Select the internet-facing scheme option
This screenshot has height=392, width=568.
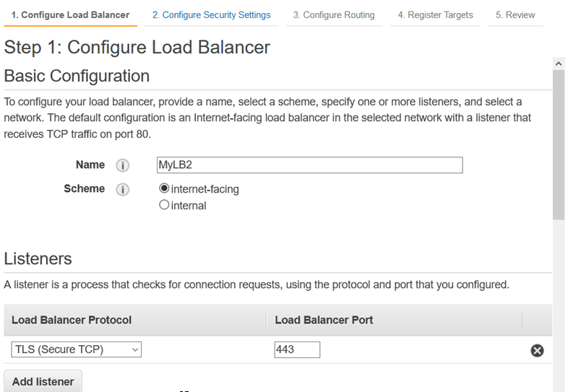pyautogui.click(x=164, y=188)
